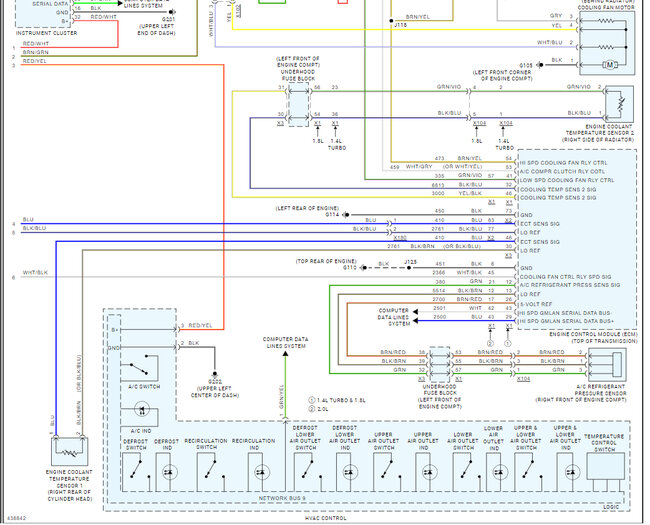Viewport: 650px width, 525px height.
Task: Click the A/C IND LED symbol
Action: coord(142,410)
